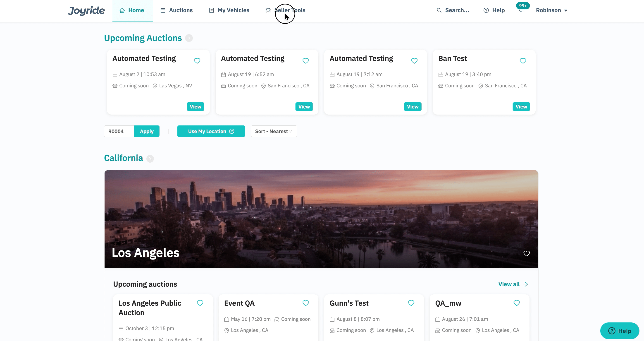Favorite the Los Angeles banner heart

[527, 253]
